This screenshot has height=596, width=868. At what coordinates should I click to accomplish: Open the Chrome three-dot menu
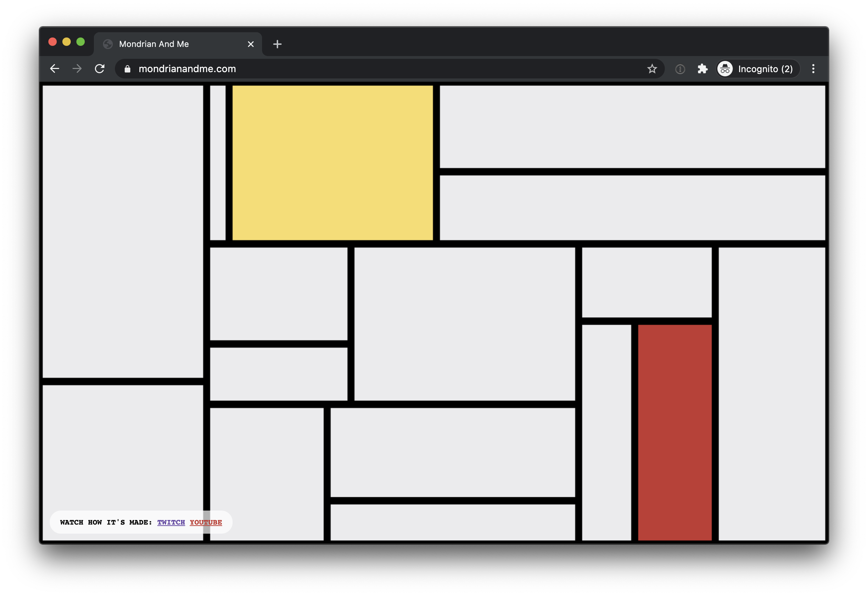click(x=813, y=69)
